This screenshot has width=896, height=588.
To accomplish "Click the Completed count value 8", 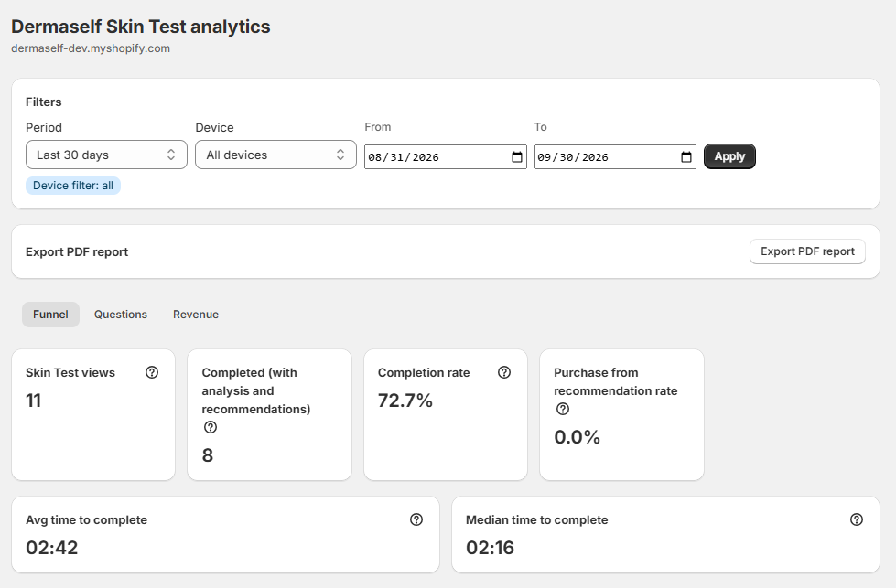I will click(208, 455).
